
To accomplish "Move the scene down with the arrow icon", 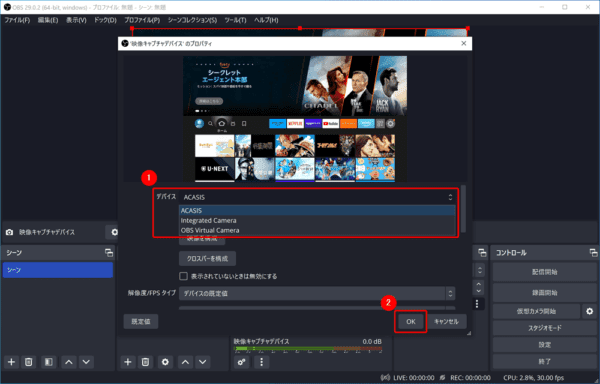I will [86, 362].
